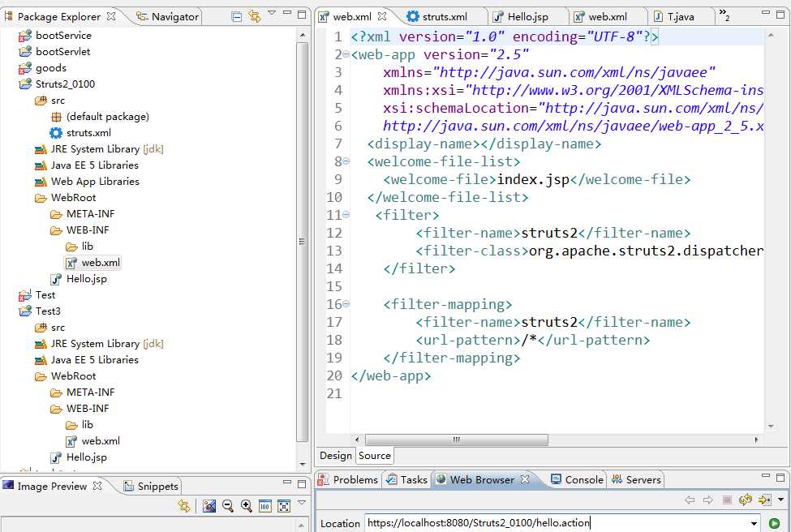Switch to the Tasks tab
Image resolution: width=791 pixels, height=532 pixels.
[406, 479]
